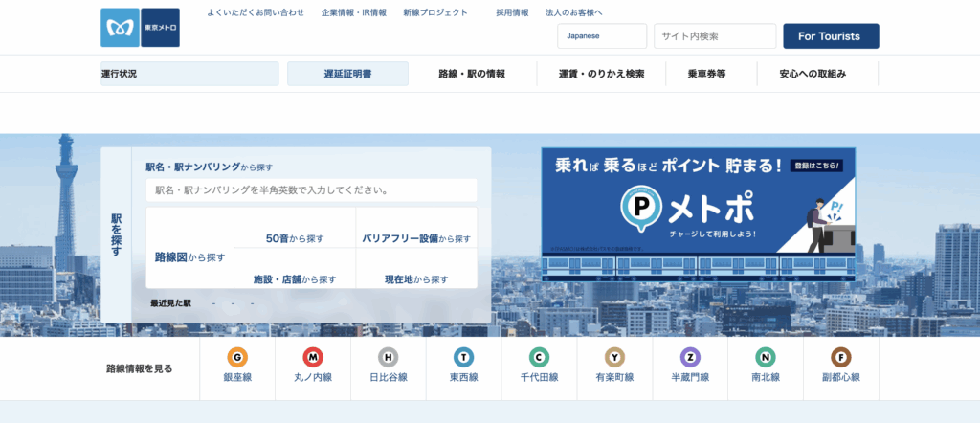The width and height of the screenshot is (980, 423).
Task: Select the Marunouchi Line M icon
Action: (x=313, y=357)
